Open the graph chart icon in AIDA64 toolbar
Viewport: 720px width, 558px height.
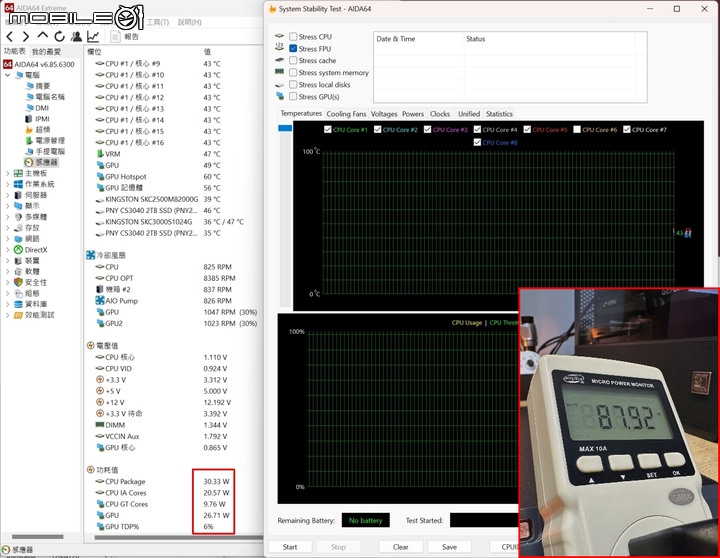93,36
